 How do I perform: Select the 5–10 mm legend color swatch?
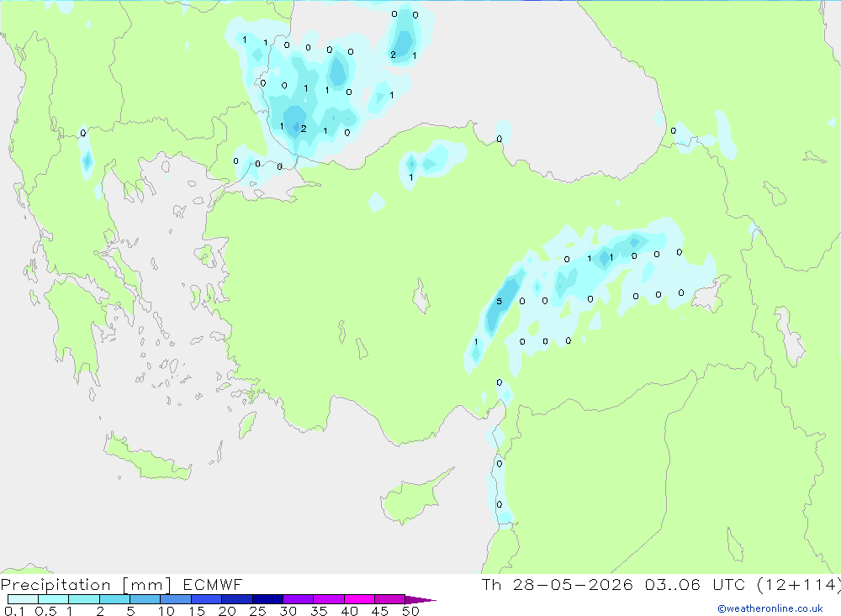[x=145, y=599]
